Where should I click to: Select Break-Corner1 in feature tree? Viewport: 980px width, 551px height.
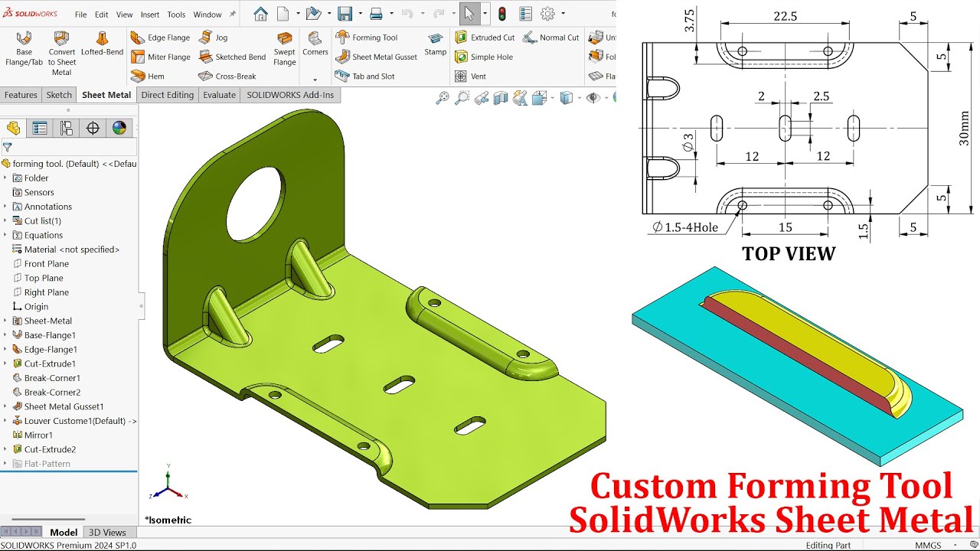pyautogui.click(x=46, y=378)
